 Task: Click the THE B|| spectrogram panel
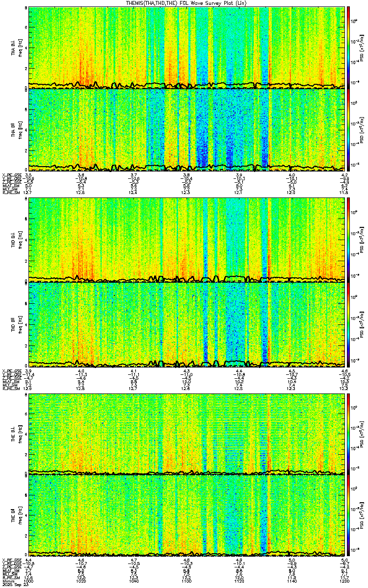click(x=186, y=516)
